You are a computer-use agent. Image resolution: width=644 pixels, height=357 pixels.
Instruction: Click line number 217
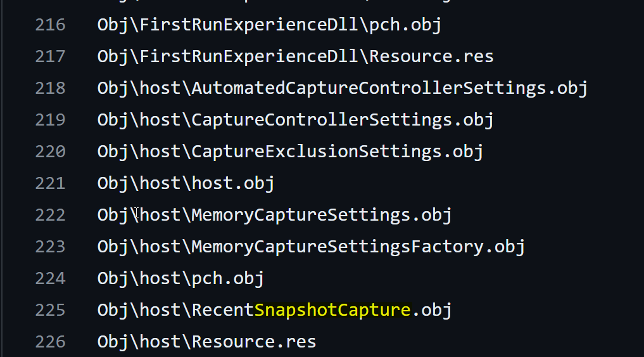[50, 57]
